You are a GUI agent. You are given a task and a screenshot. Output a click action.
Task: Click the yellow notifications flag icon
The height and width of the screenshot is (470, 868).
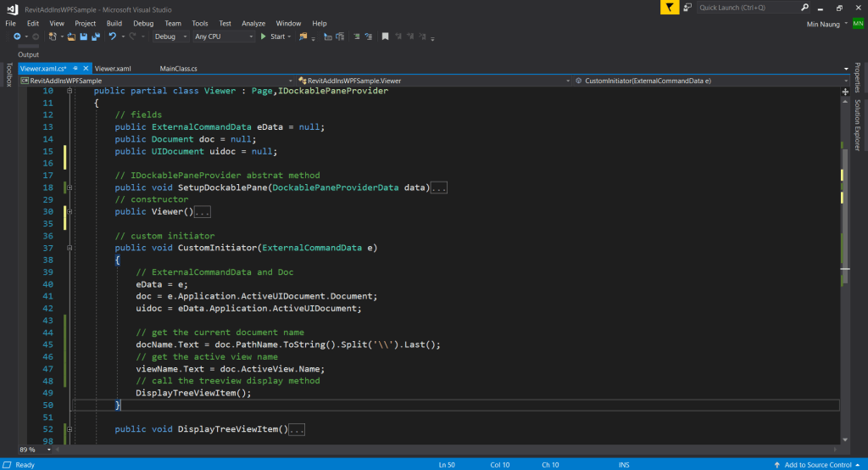pyautogui.click(x=670, y=7)
